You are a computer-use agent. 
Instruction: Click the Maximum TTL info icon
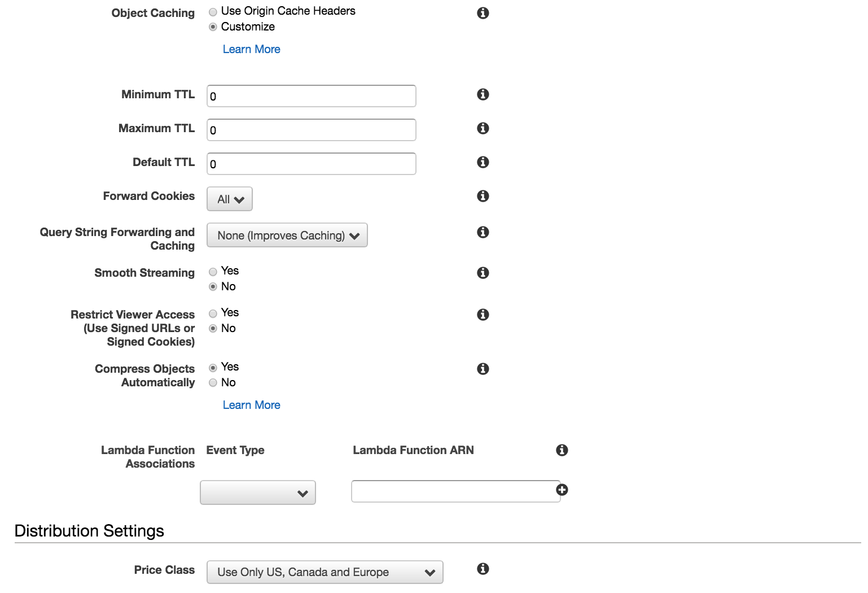click(x=483, y=128)
